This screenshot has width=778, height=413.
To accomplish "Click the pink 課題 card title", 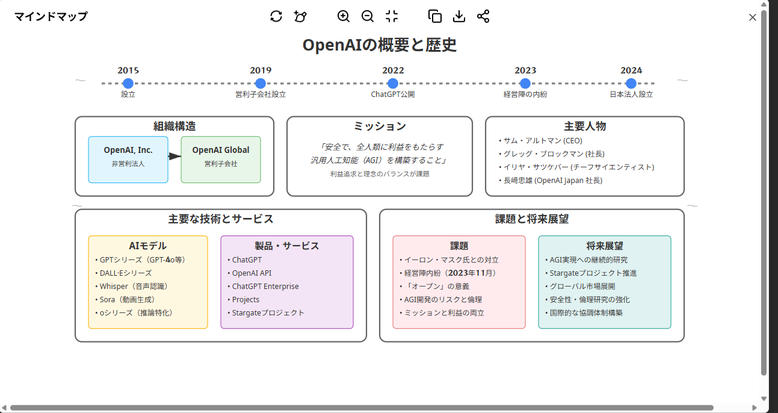I will point(459,246).
